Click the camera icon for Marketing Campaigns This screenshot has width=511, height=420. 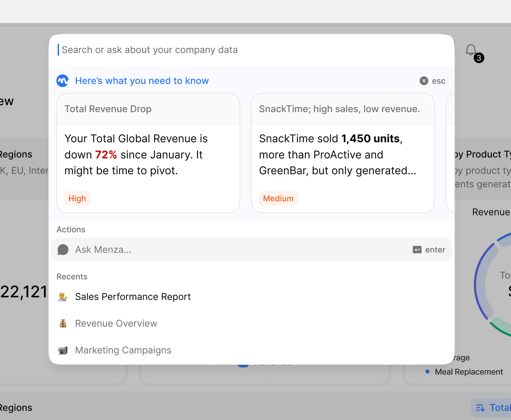click(63, 350)
